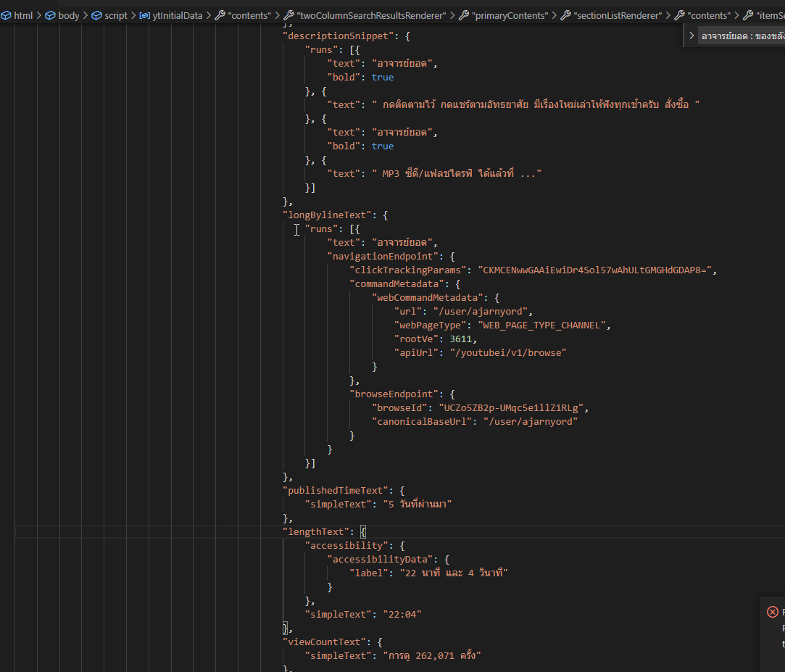Expand the find widget's toggle replace chevron

coord(691,36)
